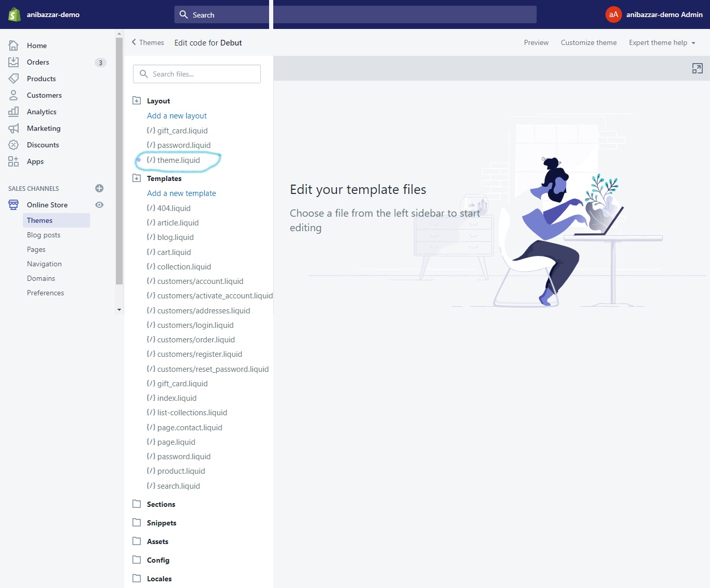Screen dimensions: 710x588
Task: Click Customize theme button
Action: [x=588, y=43]
